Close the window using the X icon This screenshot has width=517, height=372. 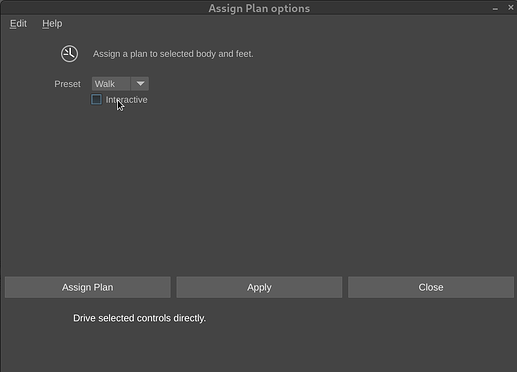pos(511,7)
